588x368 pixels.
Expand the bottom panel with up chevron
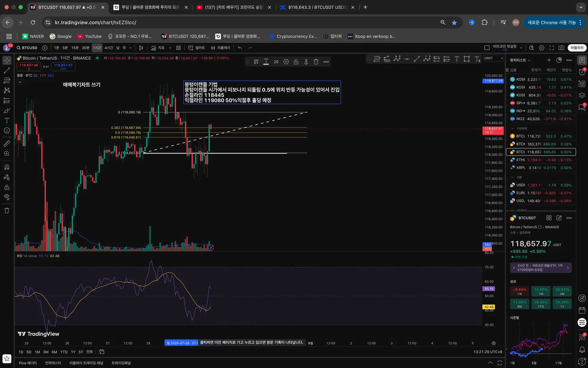490,363
